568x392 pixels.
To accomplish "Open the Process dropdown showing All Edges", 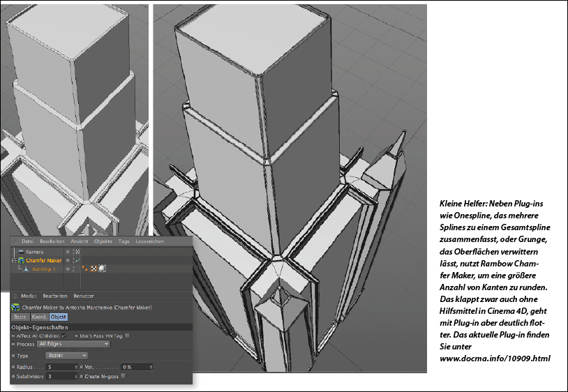I will point(74,344).
